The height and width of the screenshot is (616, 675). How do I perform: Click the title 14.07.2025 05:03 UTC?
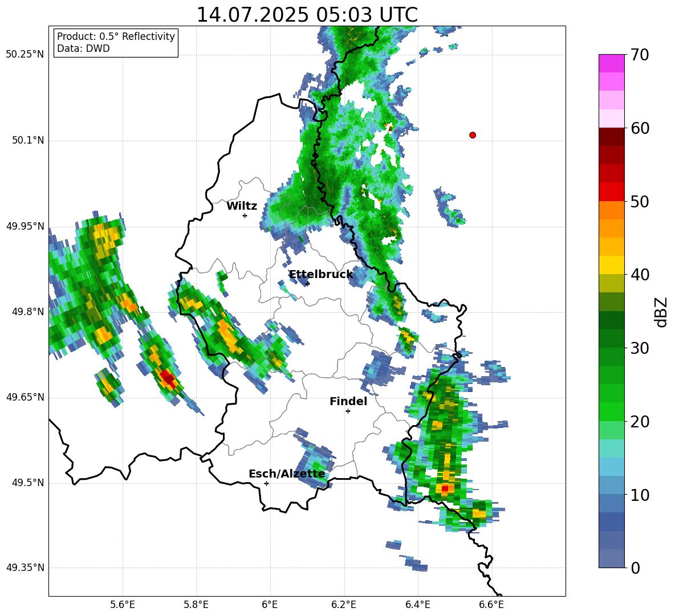pos(307,15)
